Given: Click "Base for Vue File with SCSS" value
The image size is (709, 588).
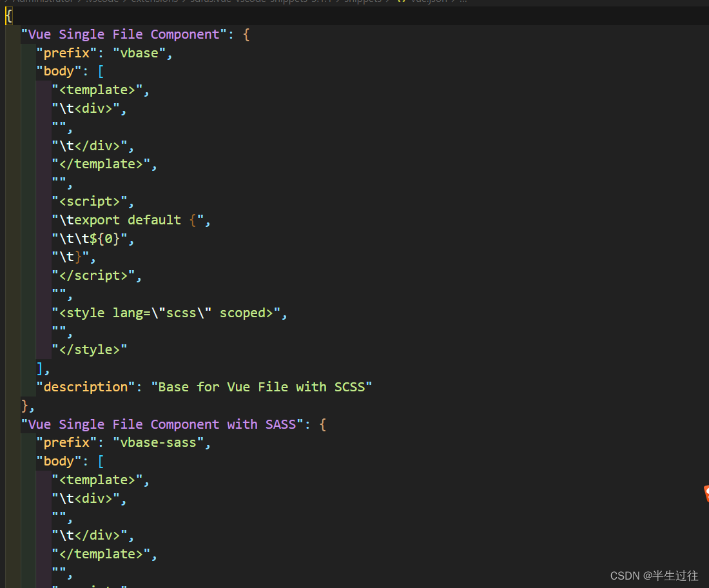Looking at the screenshot, I should (x=261, y=387).
